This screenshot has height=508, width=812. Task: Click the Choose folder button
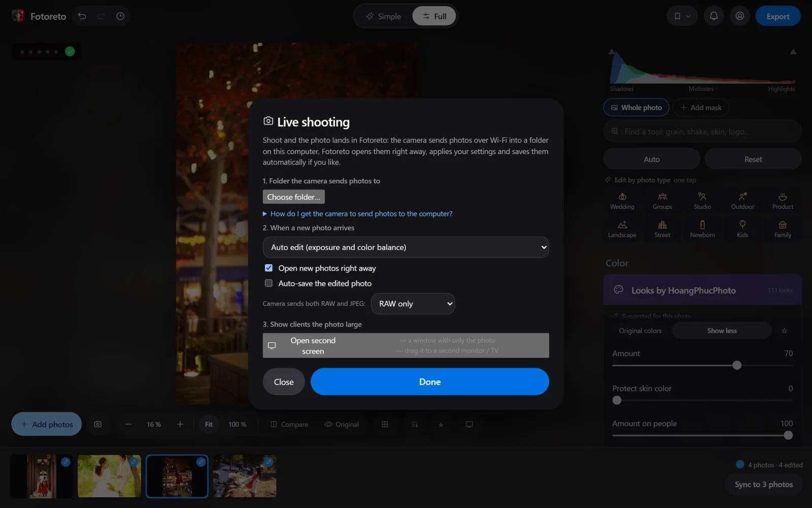tap(294, 197)
